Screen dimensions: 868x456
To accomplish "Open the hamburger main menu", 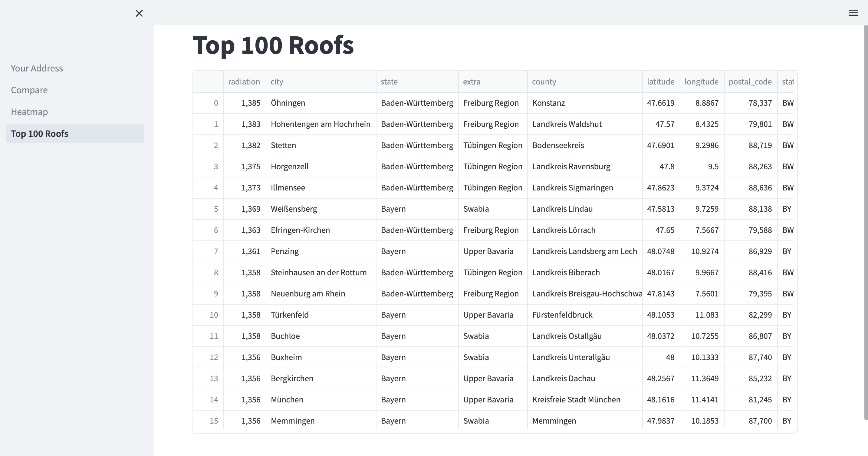I will coord(853,13).
